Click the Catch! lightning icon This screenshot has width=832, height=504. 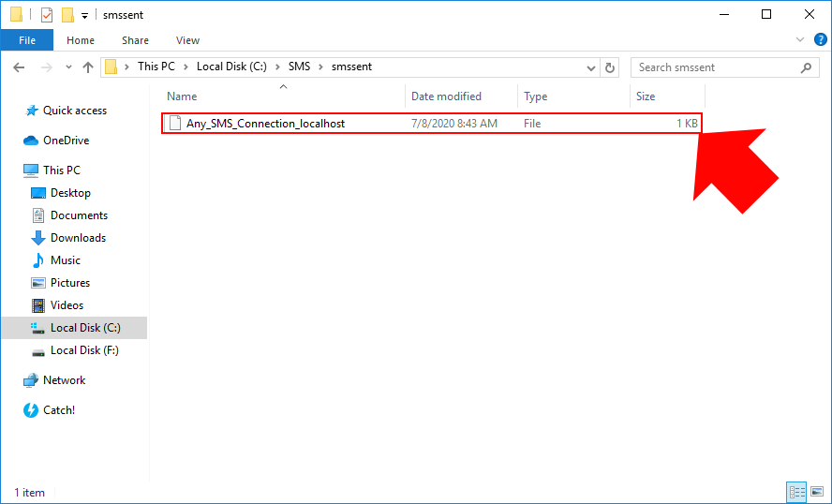pos(31,410)
